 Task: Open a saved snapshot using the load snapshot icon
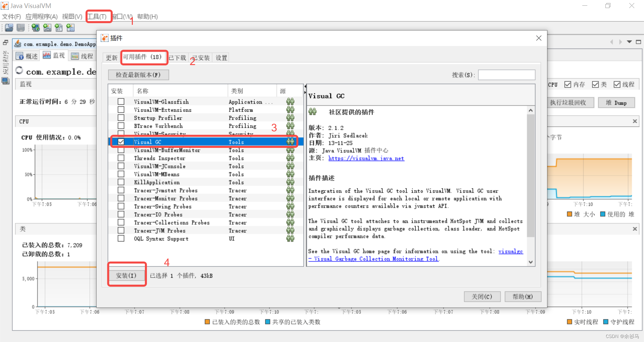pos(9,28)
